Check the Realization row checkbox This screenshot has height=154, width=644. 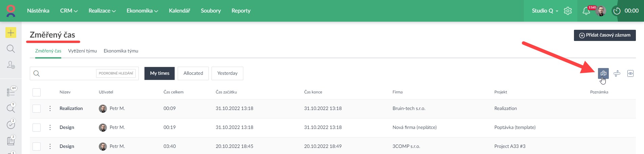pyautogui.click(x=37, y=109)
